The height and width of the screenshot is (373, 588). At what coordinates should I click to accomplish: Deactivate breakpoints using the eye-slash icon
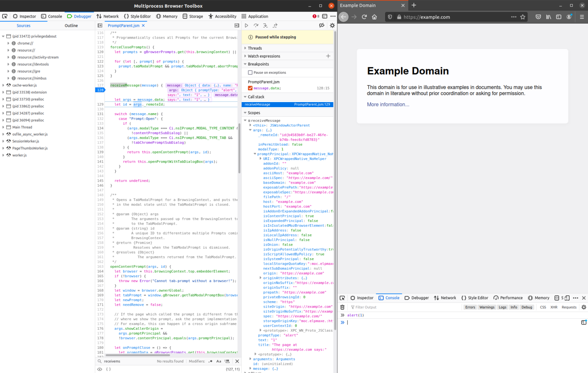(x=322, y=25)
